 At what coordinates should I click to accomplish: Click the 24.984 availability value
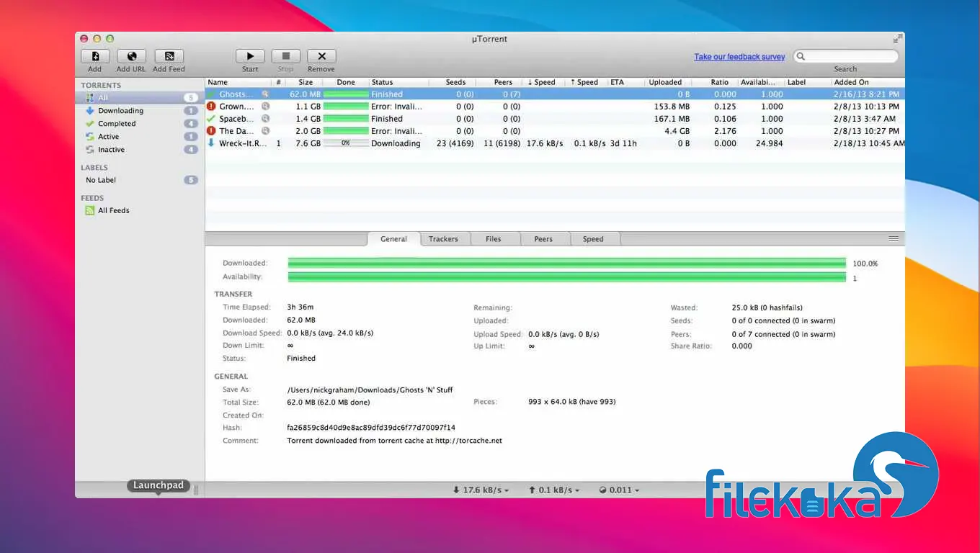770,143
